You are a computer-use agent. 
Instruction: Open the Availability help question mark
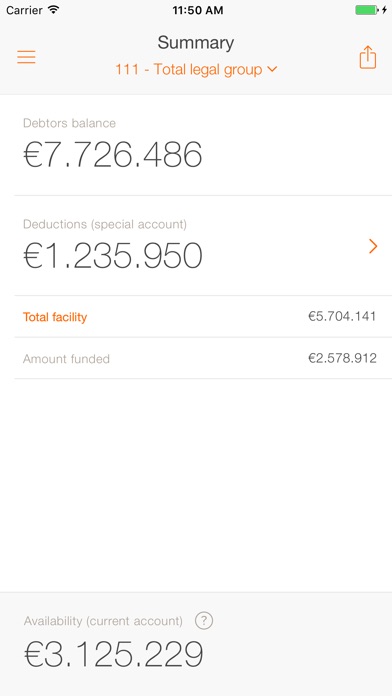click(204, 620)
